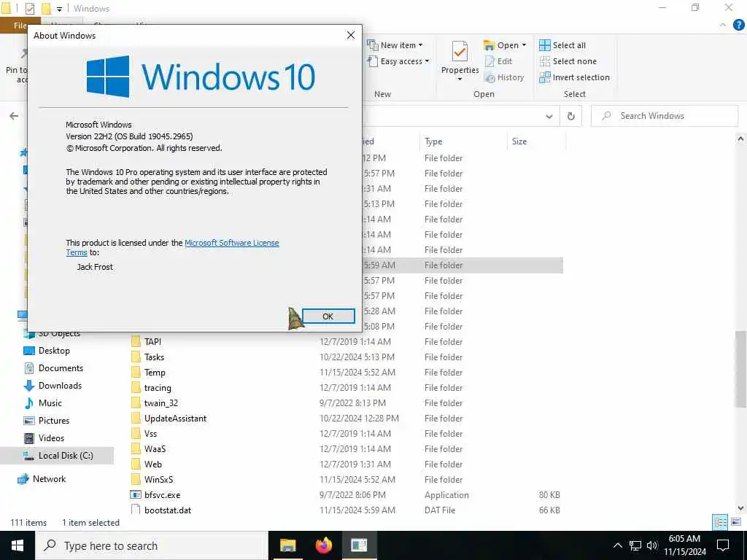Open the New item dropdown
The width and height of the screenshot is (747, 560).
pyautogui.click(x=395, y=45)
